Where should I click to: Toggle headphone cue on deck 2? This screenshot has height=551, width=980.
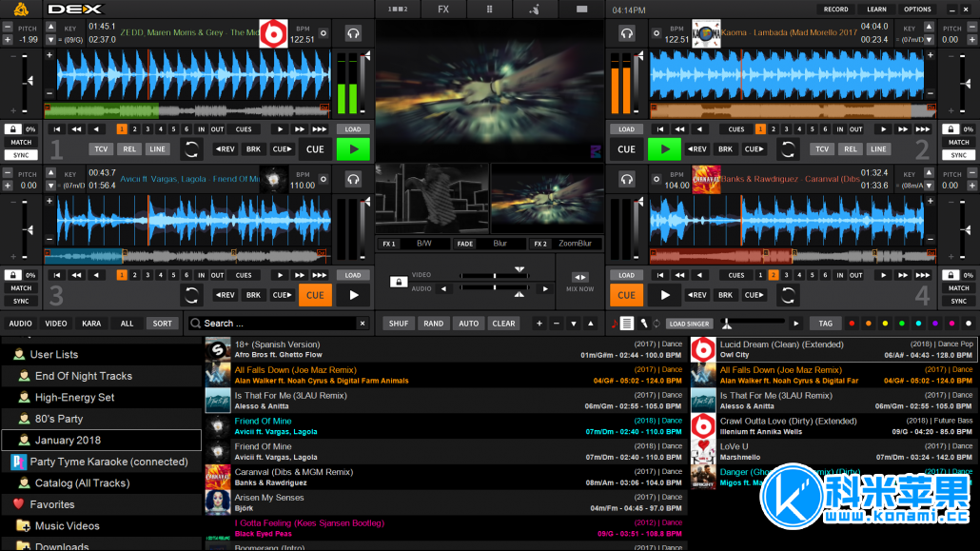[x=626, y=33]
